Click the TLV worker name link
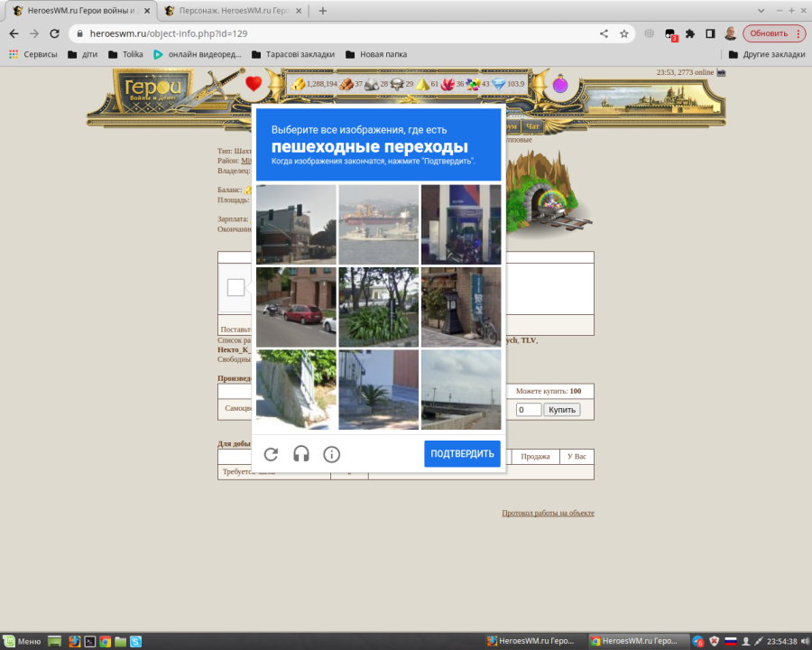812x650 pixels. (528, 340)
